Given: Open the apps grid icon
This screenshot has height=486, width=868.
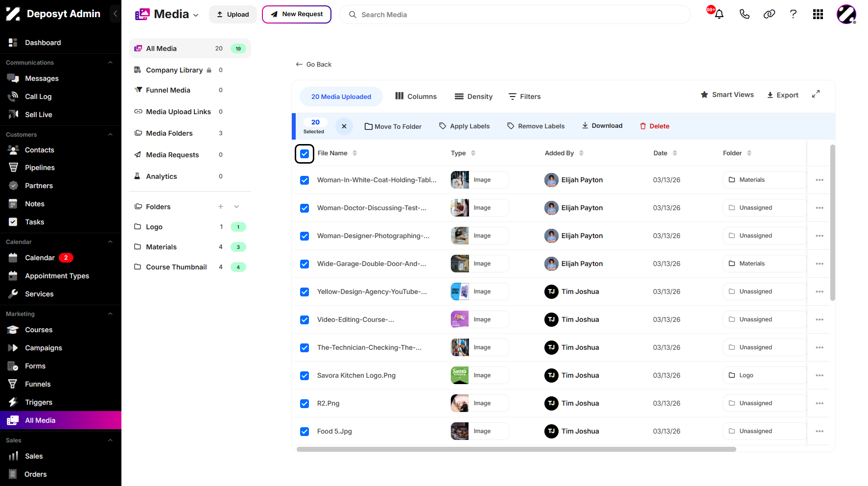Looking at the screenshot, I should coord(818,14).
